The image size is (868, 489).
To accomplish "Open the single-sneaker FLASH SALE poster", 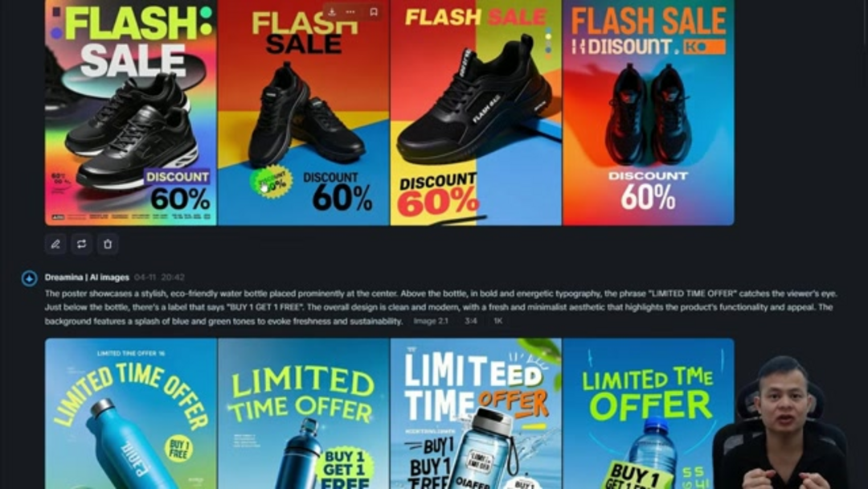I will (x=476, y=113).
